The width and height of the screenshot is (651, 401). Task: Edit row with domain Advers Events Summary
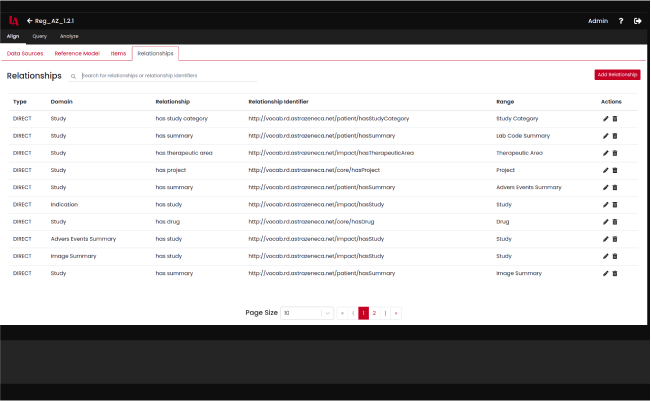[x=606, y=239]
